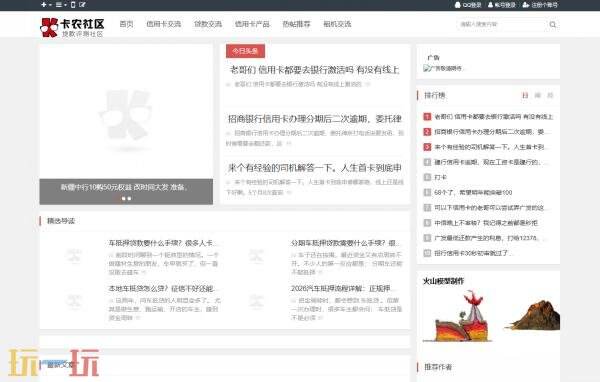
Task: Switch ranking list to 周 tab
Action: (x=538, y=95)
